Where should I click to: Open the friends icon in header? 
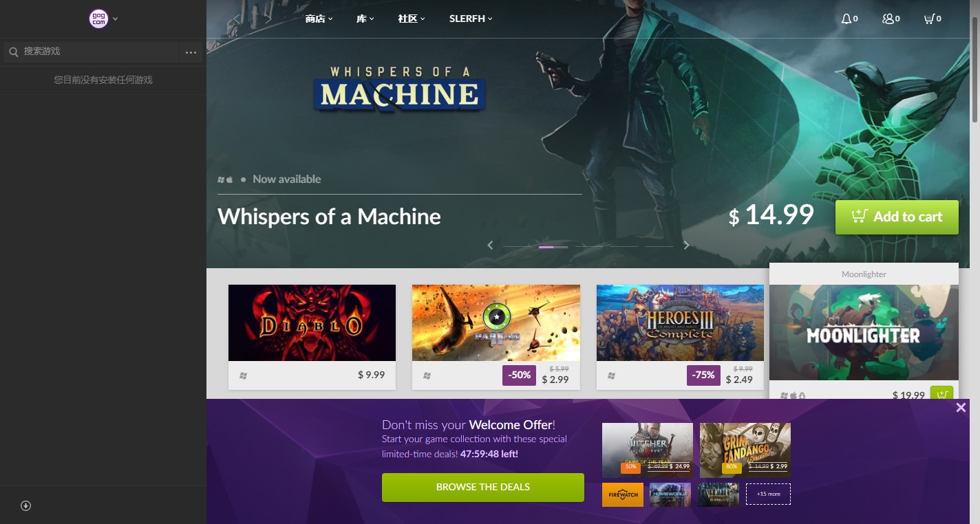[x=888, y=19]
